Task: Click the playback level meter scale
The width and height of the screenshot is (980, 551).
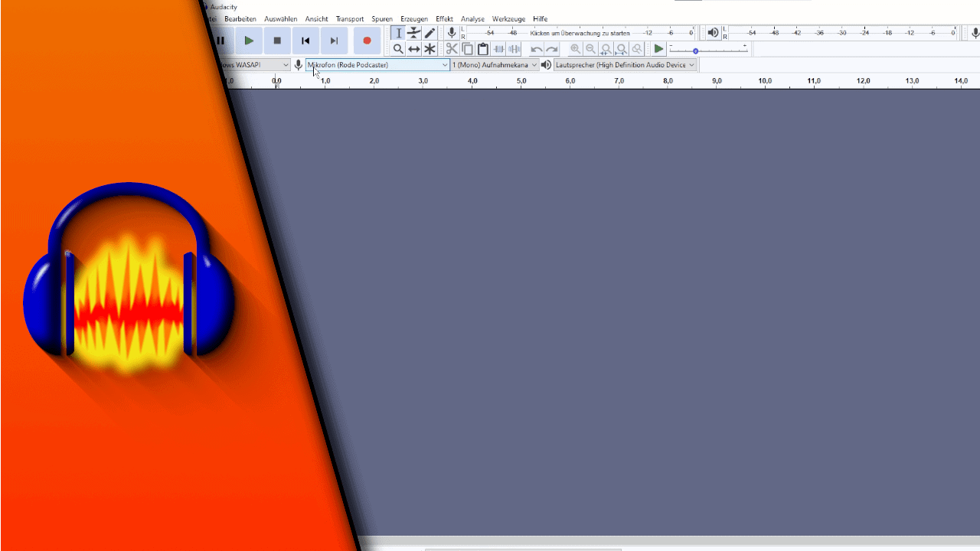Action: 844,33
